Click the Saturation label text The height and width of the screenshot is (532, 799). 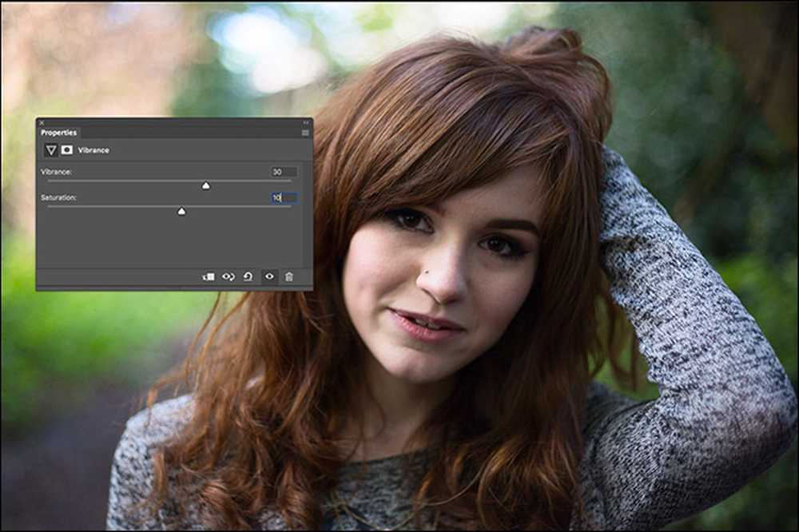pos(58,197)
